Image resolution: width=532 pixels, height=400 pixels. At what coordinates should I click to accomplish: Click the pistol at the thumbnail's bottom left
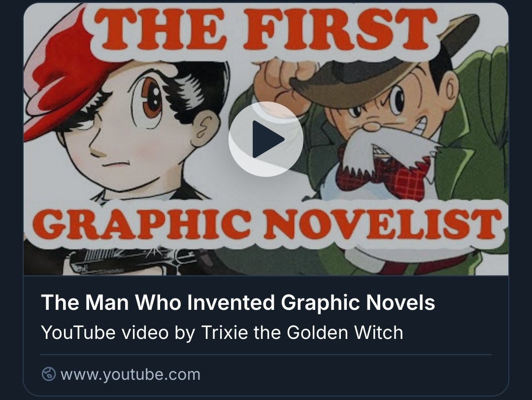pyautogui.click(x=127, y=262)
